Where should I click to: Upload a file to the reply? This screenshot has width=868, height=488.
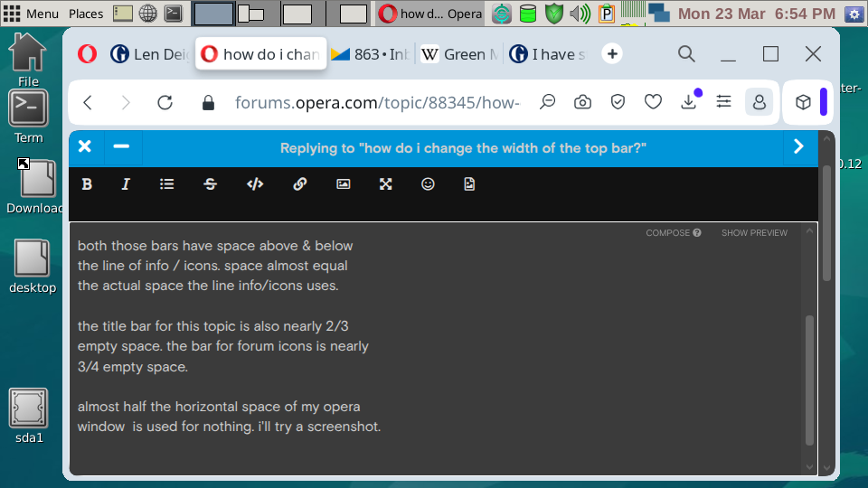click(469, 184)
